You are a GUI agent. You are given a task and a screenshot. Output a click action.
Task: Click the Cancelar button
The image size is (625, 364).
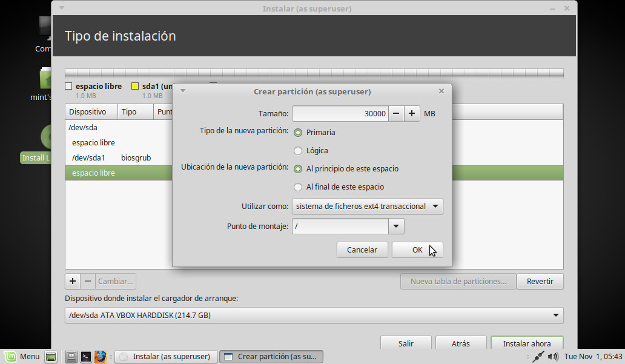coord(362,250)
